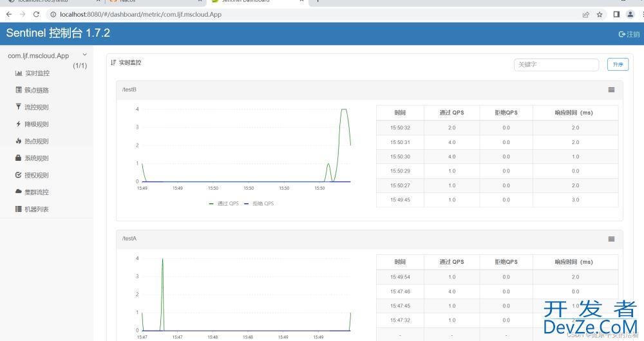This screenshot has height=341, width=644.
Task: Click the Sentinel 控制台 1.7.2 title
Action: click(x=58, y=33)
